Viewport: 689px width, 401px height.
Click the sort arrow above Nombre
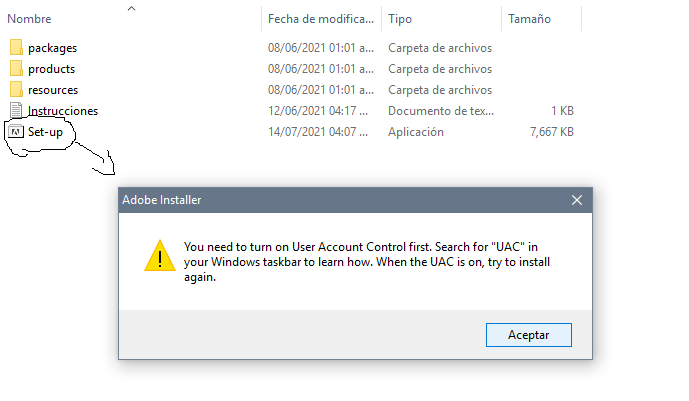131,8
